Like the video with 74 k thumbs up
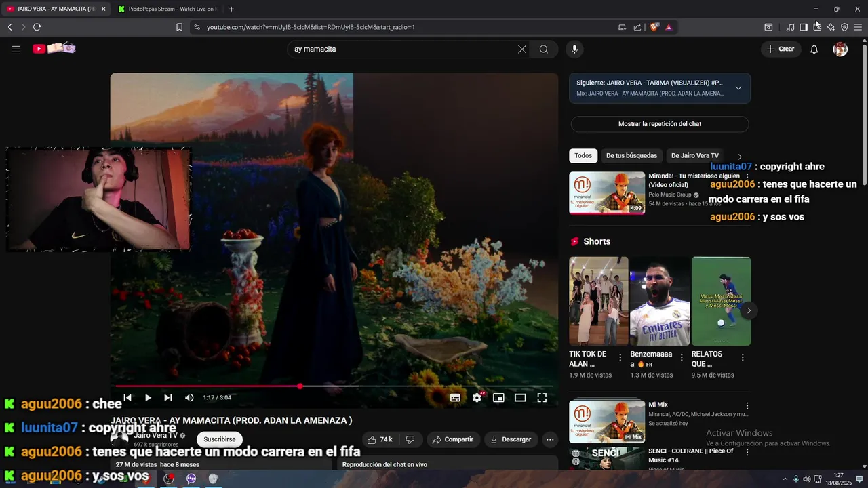868x488 pixels. 380,440
